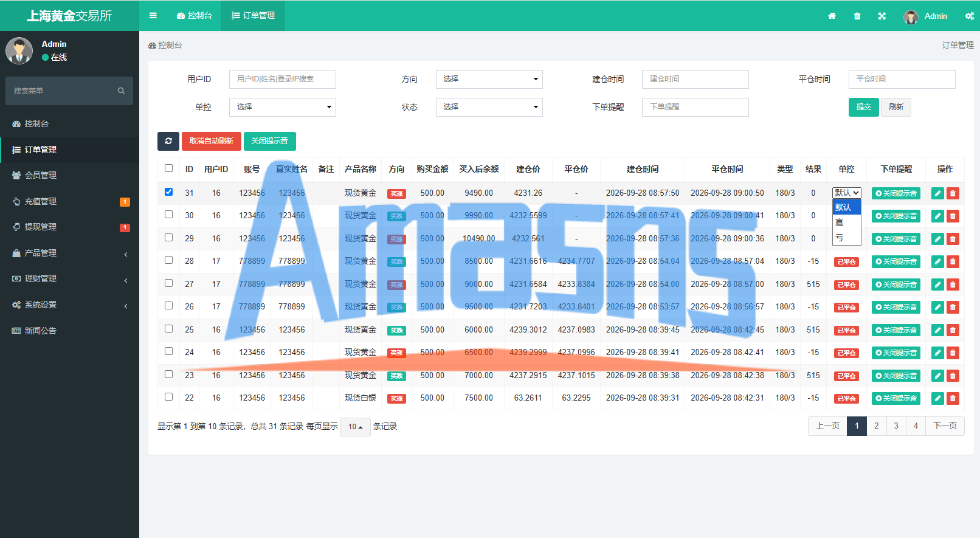Click the search icon in menu search box
Image resolution: width=980 pixels, height=538 pixels.
point(121,91)
